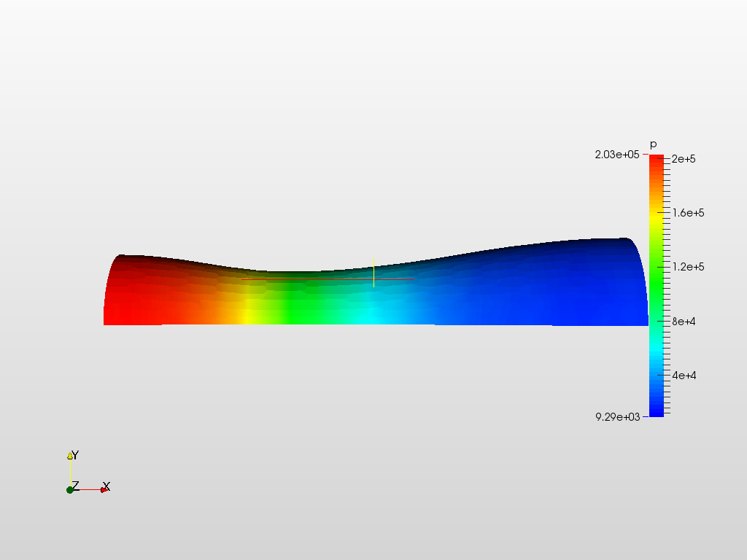747x560 pixels.
Task: Click the Y axis label letter
Action: (x=76, y=454)
